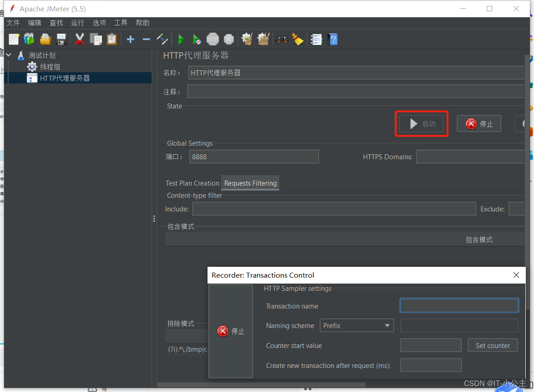Open Search with the binoculars icon
Viewport: 534px width, 392px height.
pyautogui.click(x=282, y=39)
